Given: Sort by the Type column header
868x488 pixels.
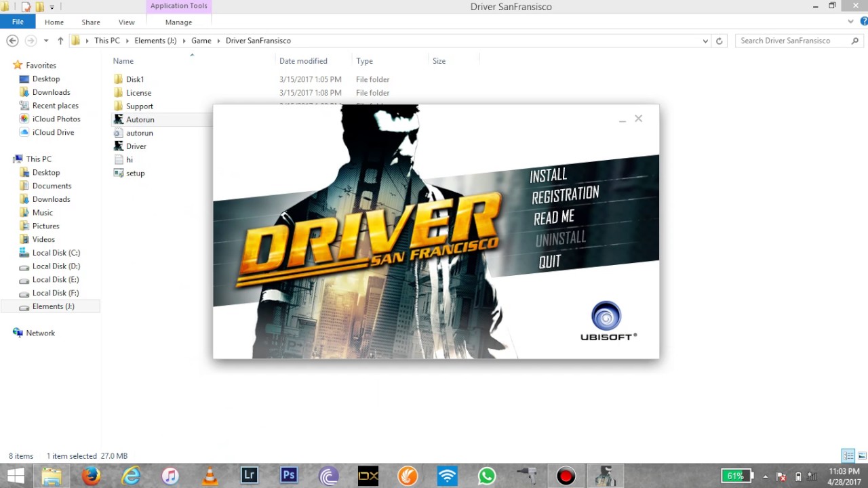Looking at the screenshot, I should (365, 61).
